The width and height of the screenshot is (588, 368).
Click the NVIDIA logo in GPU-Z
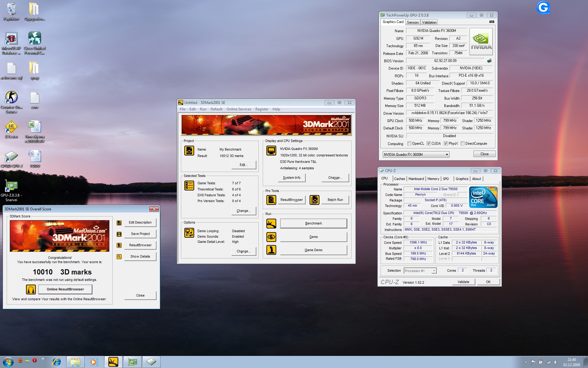(x=481, y=42)
